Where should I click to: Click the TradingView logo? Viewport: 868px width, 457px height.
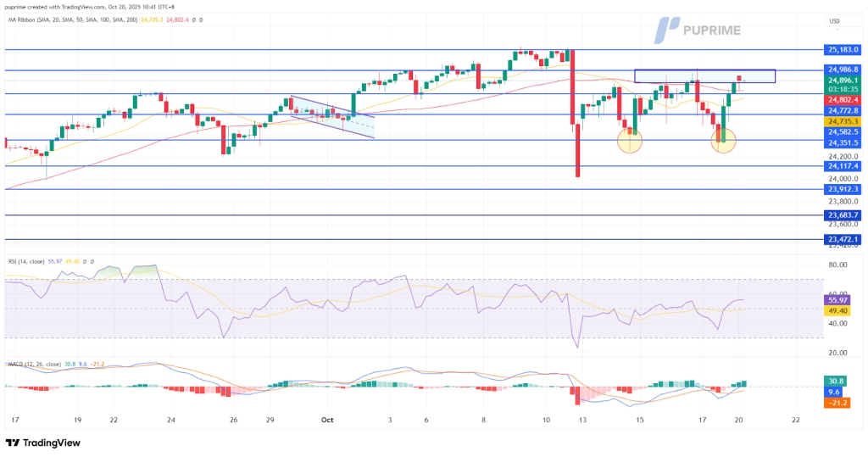tap(43, 443)
